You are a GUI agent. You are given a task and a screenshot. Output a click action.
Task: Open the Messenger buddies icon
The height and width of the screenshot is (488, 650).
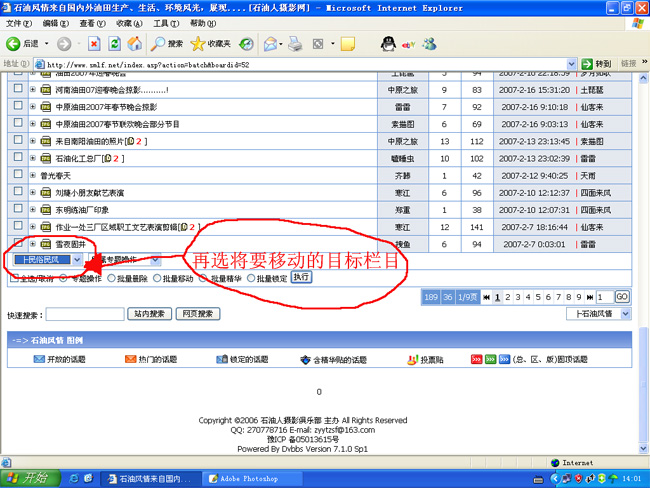pyautogui.click(x=430, y=44)
